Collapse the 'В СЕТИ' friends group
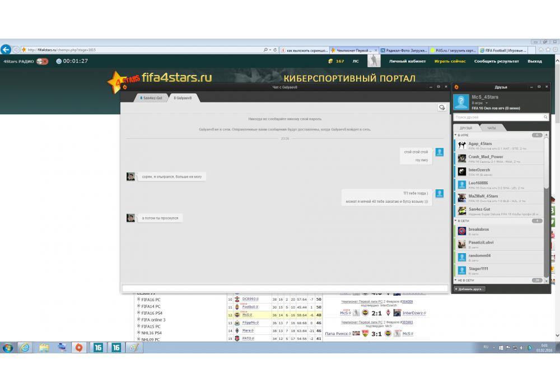 point(456,221)
